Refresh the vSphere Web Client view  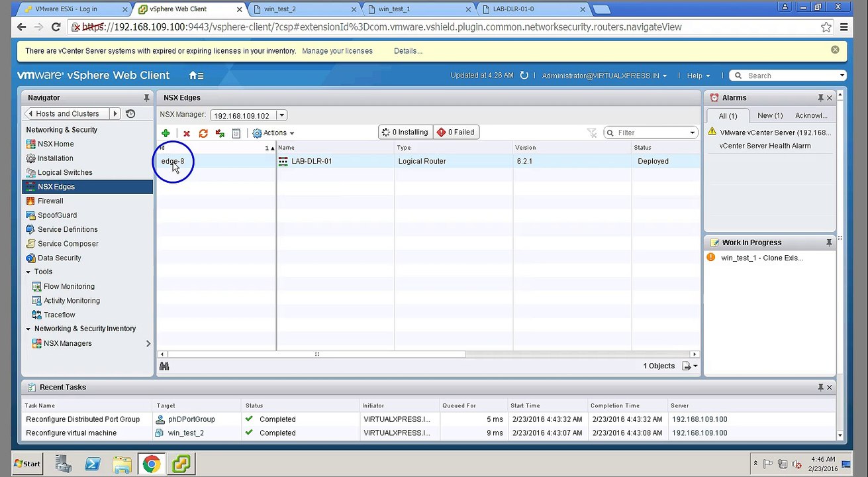[524, 76]
